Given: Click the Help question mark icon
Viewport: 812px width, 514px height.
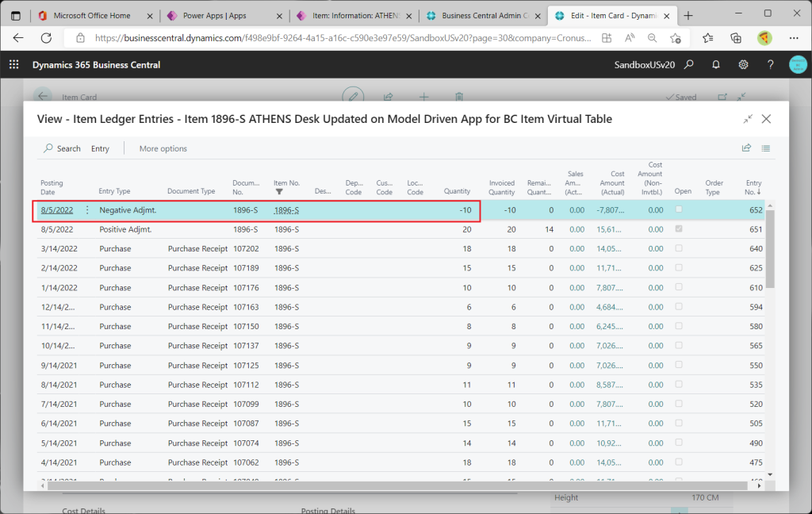Looking at the screenshot, I should (x=770, y=65).
